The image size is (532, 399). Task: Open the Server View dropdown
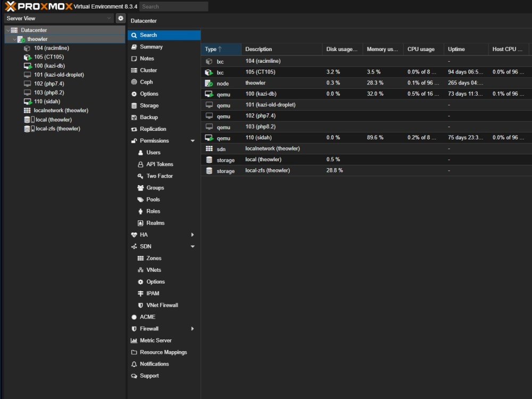tap(109, 18)
